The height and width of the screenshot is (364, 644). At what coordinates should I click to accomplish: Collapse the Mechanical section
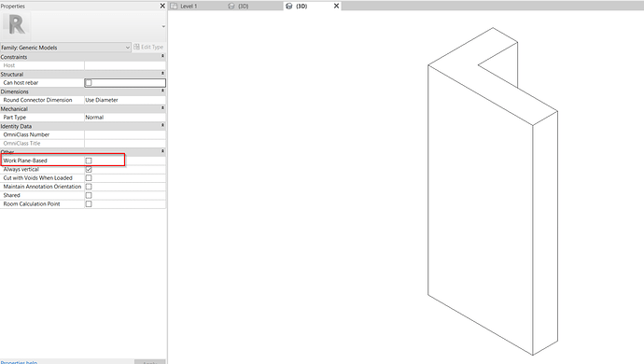(x=162, y=108)
